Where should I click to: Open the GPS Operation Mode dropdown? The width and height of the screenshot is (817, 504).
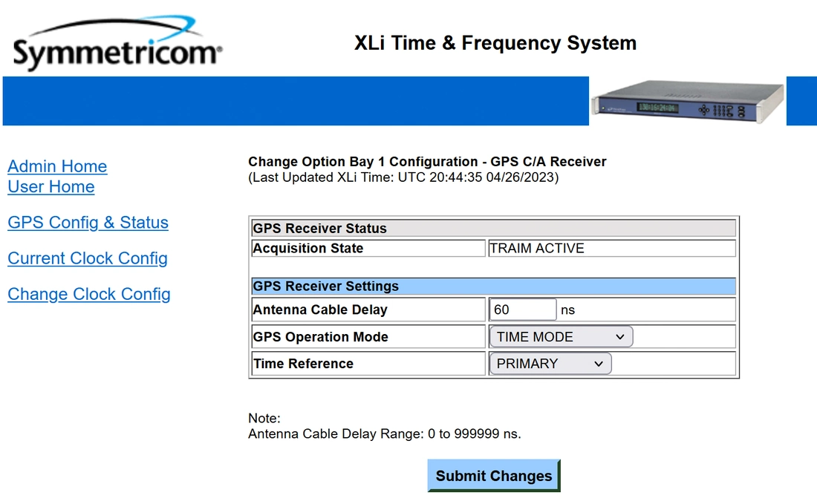[x=562, y=337]
